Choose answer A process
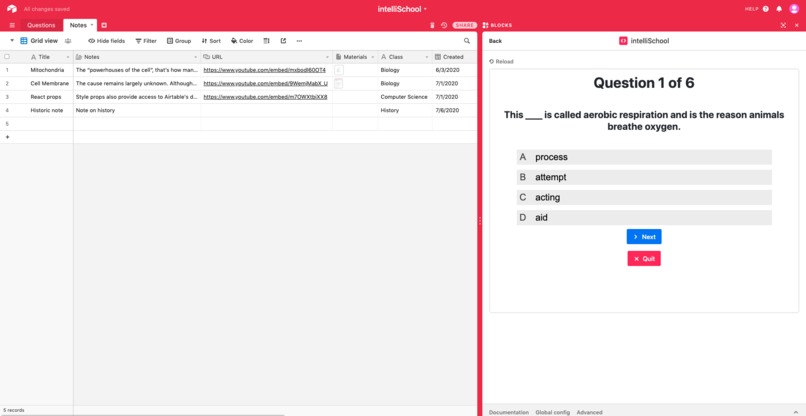Image resolution: width=806 pixels, height=416 pixels. click(x=644, y=157)
